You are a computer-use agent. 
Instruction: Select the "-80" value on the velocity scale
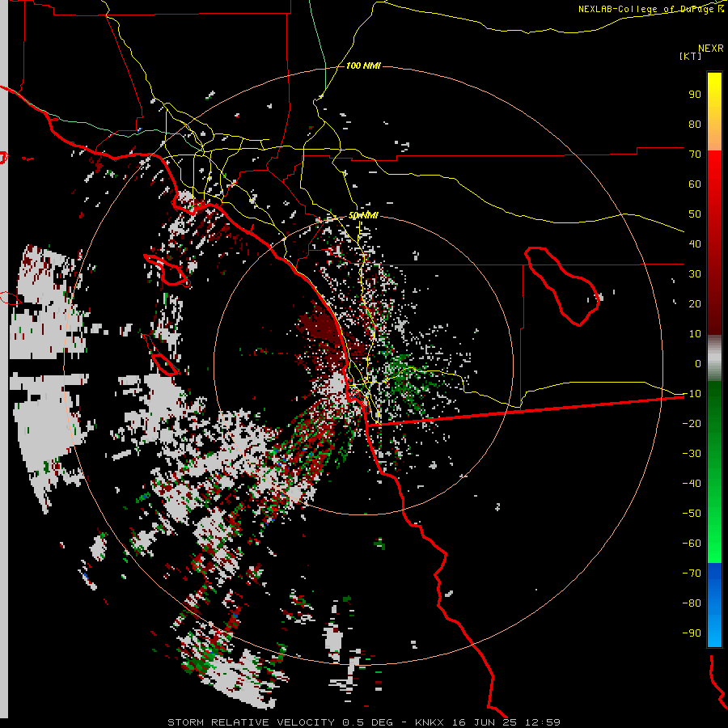692,603
